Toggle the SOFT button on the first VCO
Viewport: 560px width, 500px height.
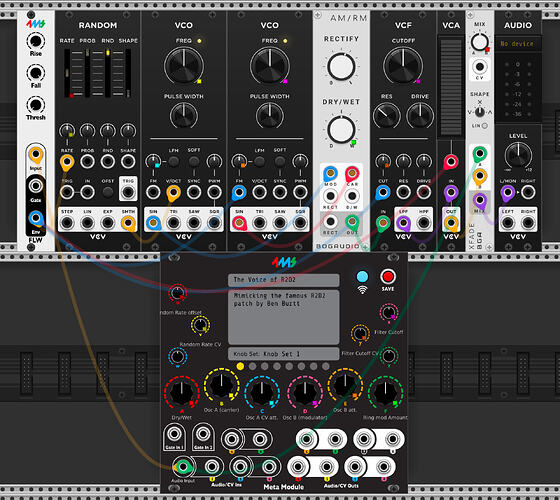point(194,161)
